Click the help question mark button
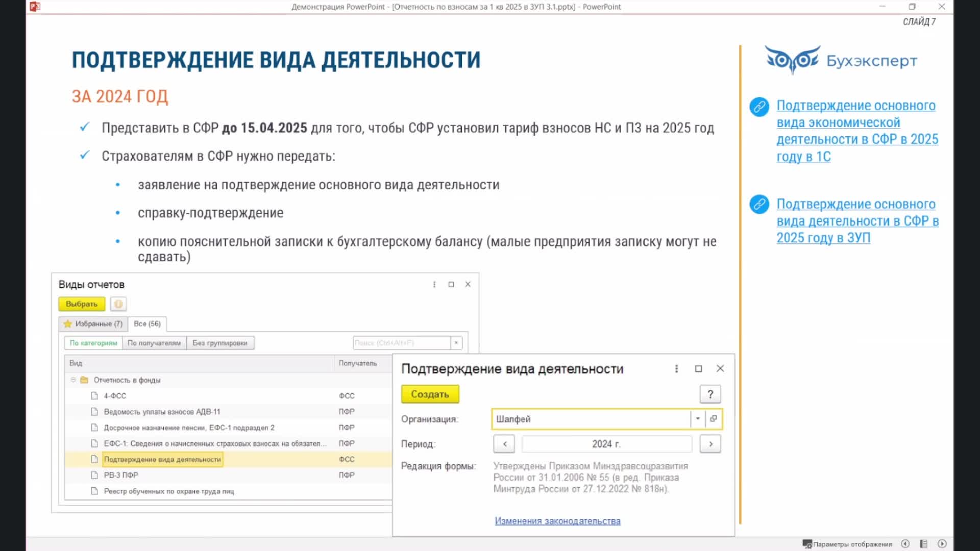The width and height of the screenshot is (980, 551). (x=710, y=394)
